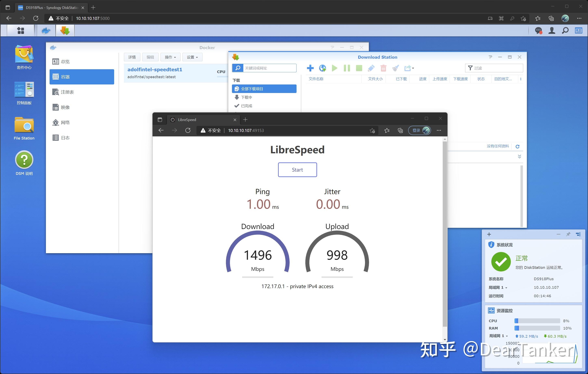588x374 pixels.
Task: Clear completed tasks broom icon
Action: coord(396,68)
